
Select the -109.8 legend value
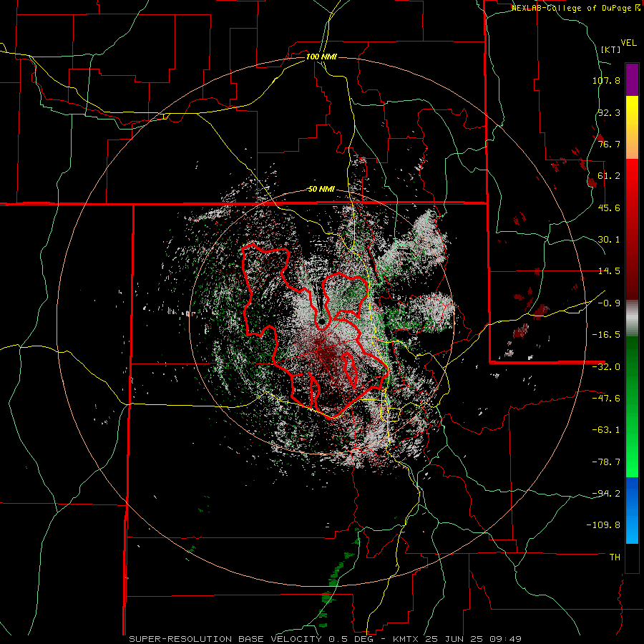click(604, 525)
